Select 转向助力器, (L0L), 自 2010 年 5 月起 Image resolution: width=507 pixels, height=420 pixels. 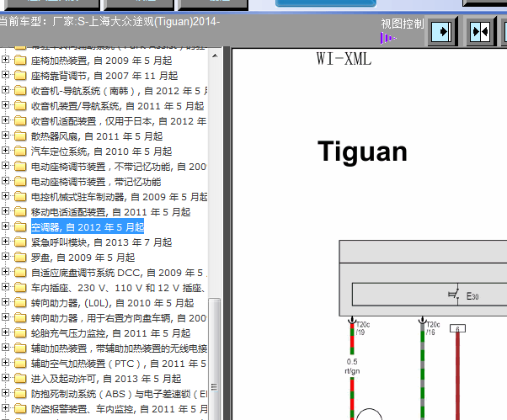coord(112,303)
